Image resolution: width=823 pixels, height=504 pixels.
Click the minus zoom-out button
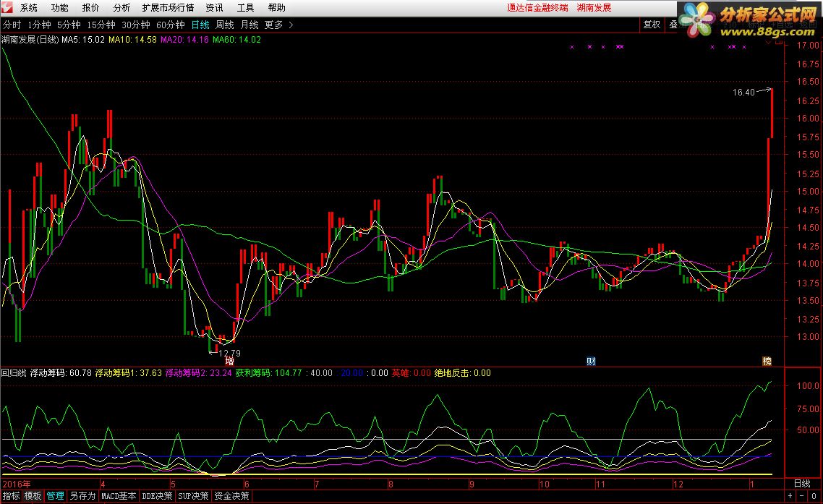802,495
